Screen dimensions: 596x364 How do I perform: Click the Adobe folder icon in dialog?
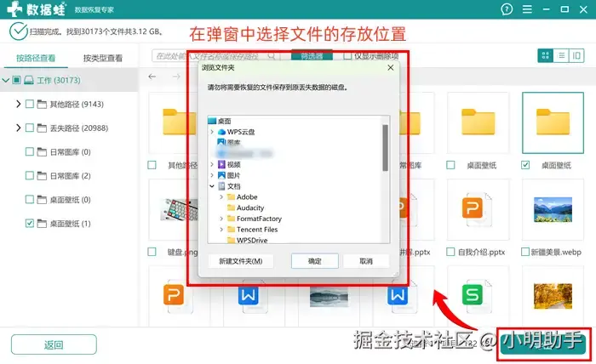(x=231, y=197)
